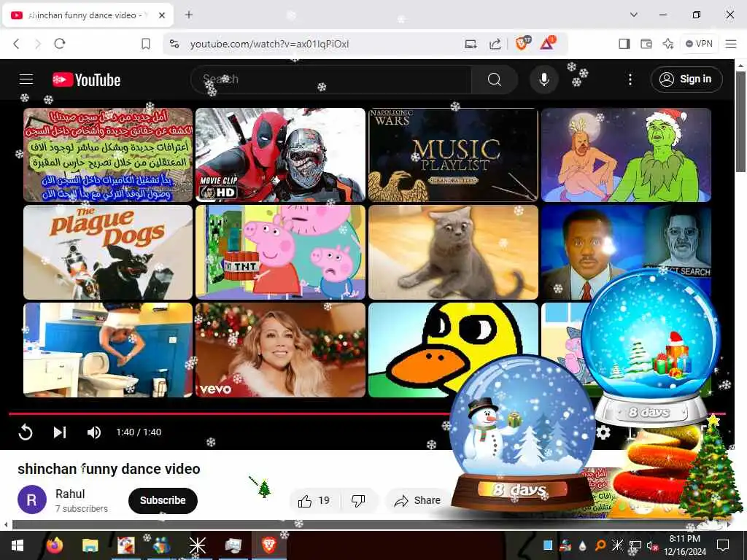Skip to next video
The height and width of the screenshot is (560, 747).
60,432
